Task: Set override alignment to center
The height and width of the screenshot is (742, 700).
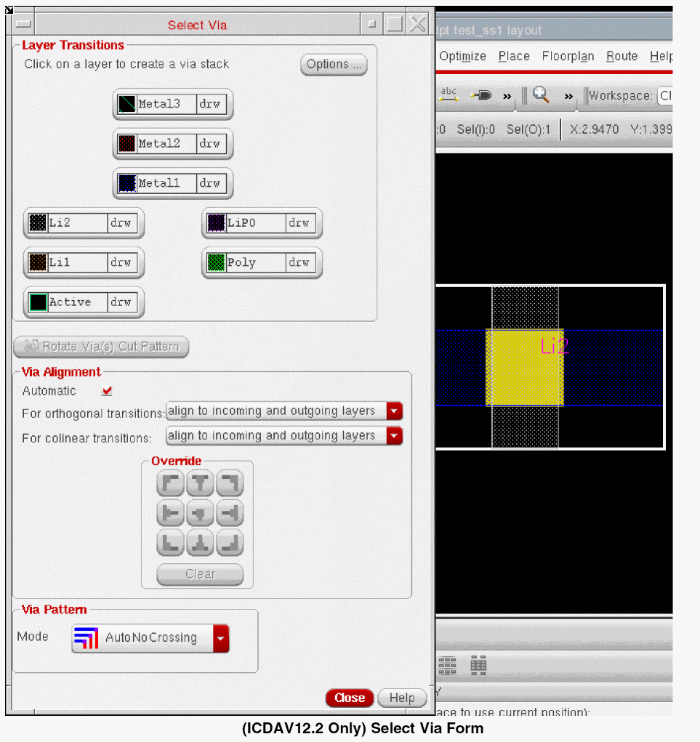Action: (x=200, y=513)
